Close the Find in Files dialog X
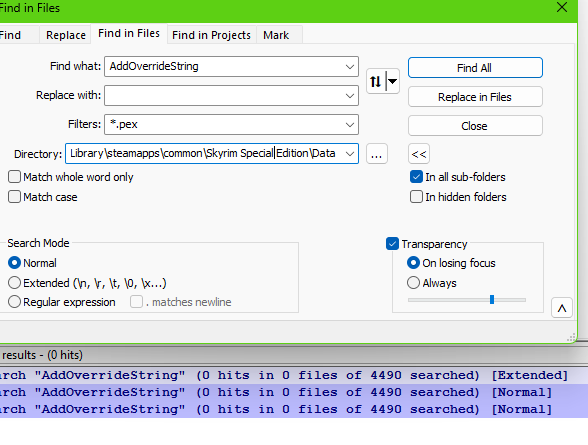Image resolution: width=588 pixels, height=445 pixels. 562,7
